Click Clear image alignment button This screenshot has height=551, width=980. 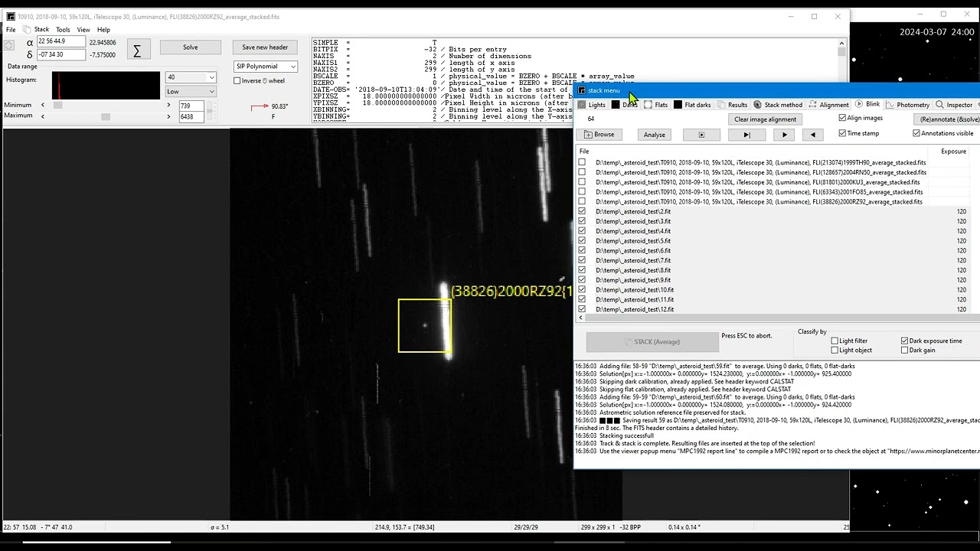pos(766,119)
